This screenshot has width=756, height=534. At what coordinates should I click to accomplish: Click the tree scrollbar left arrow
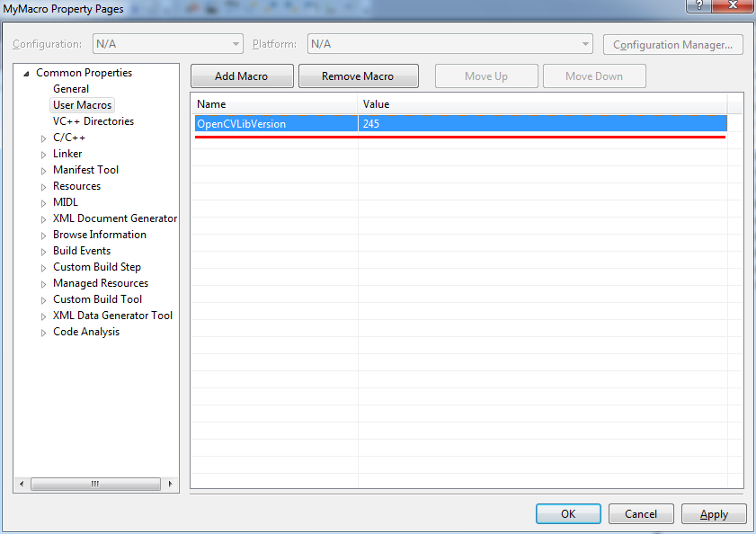click(22, 484)
